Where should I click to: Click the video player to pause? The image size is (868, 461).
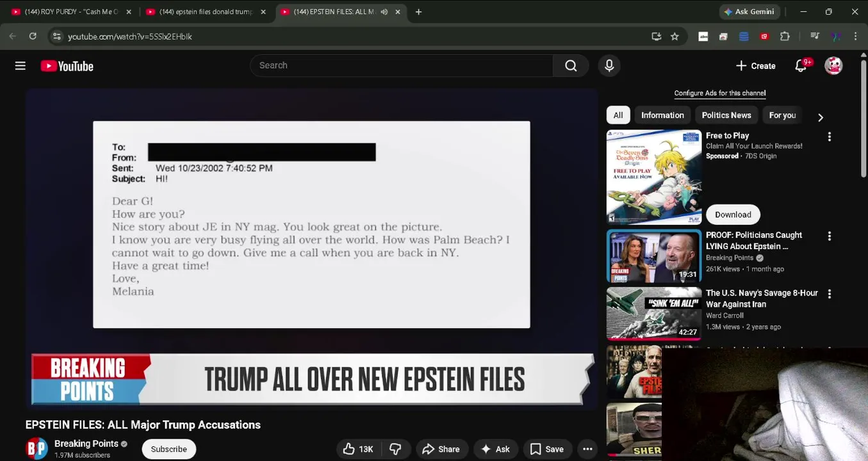(x=312, y=248)
